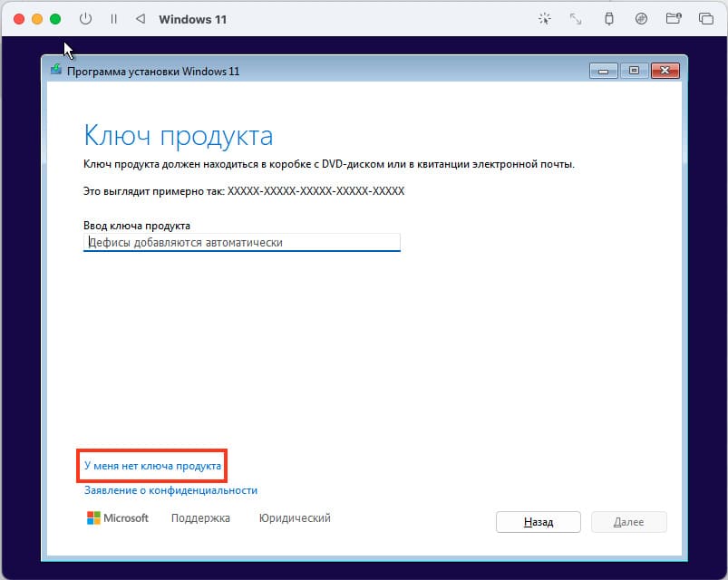Click the VM power button icon
Screen dimensions: 728x580
(86, 19)
